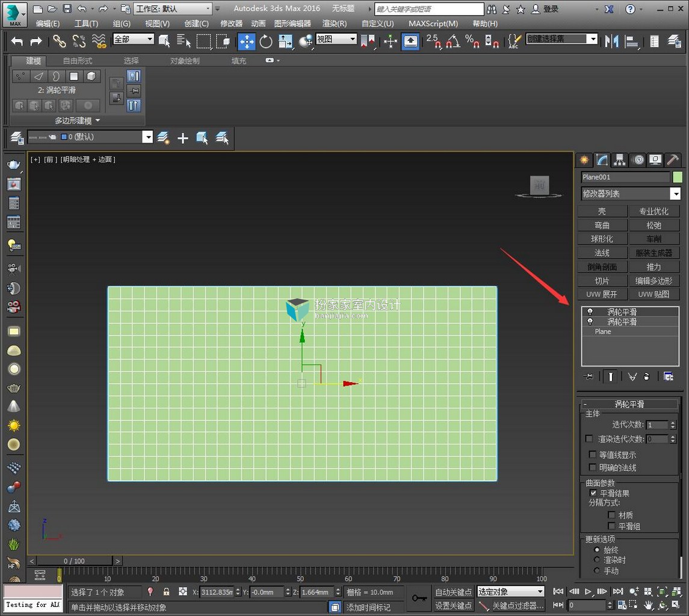Screen dimensions: 689x616
Task: Click the 自动关键点 button
Action: 454,593
